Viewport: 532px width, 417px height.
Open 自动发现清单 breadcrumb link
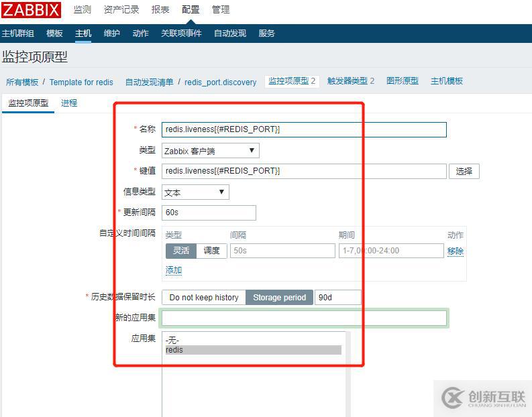pos(150,82)
